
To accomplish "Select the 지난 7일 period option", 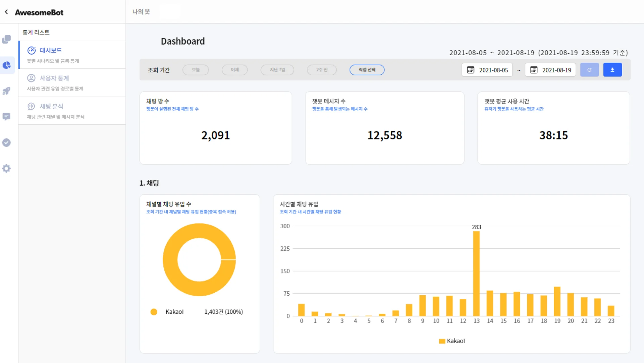I will tap(277, 70).
